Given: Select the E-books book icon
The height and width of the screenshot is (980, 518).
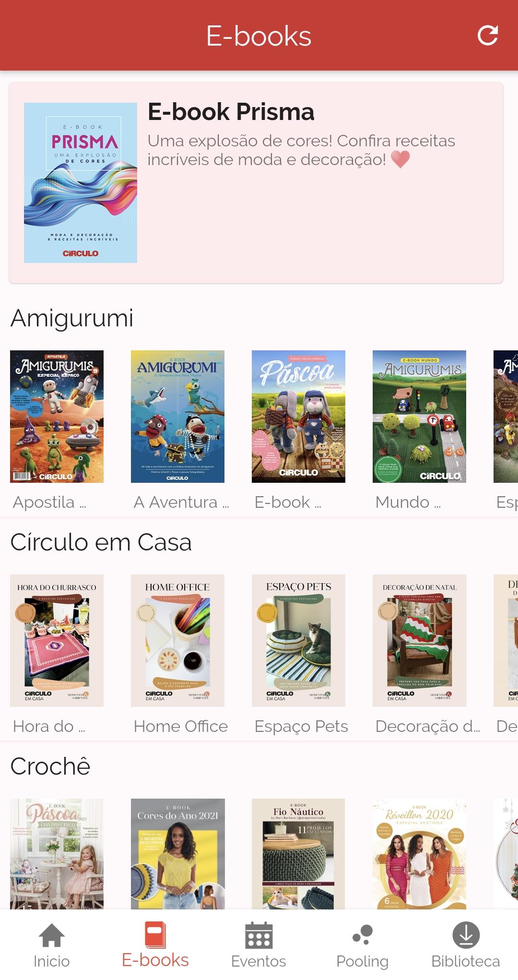Looking at the screenshot, I should [x=155, y=934].
